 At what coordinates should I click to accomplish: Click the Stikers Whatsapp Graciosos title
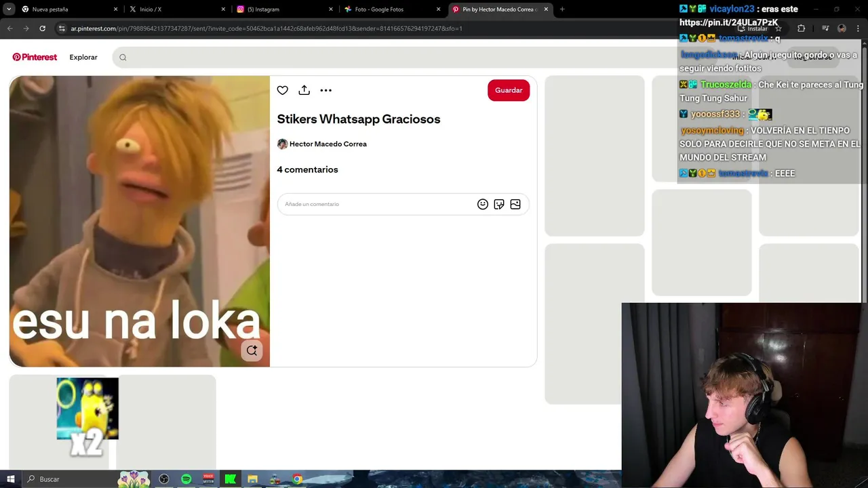[x=359, y=119]
